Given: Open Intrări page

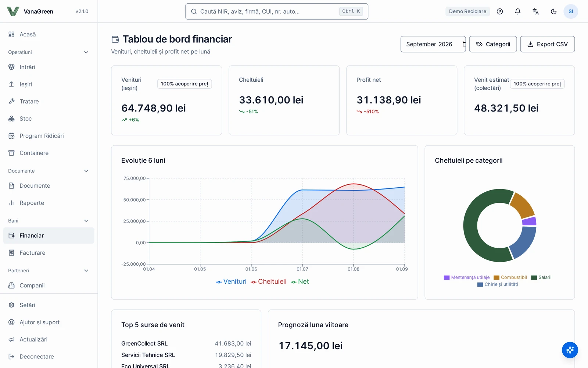Looking at the screenshot, I should point(49,67).
